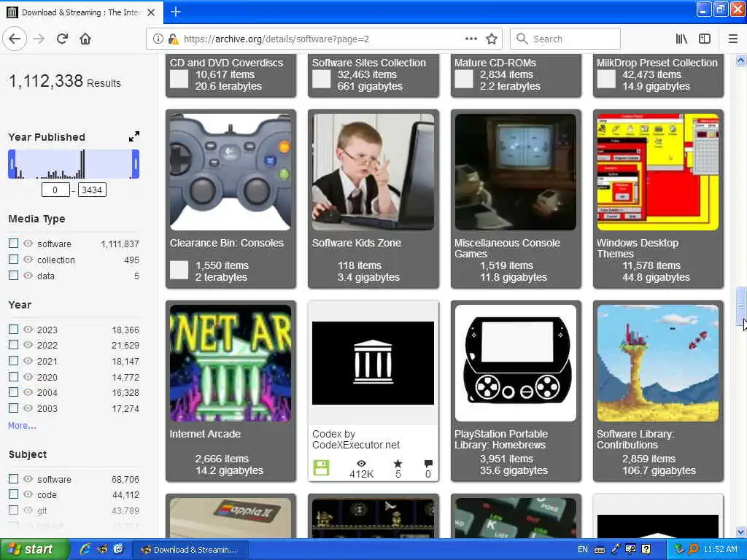Switch to Download & Streaming taskbar window
Image resolution: width=747 pixels, height=560 pixels.
tap(190, 550)
